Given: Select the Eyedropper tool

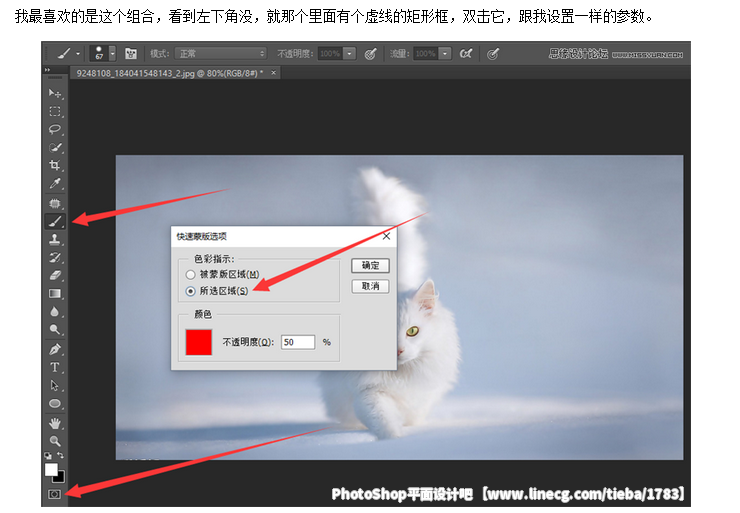Looking at the screenshot, I should click(55, 183).
